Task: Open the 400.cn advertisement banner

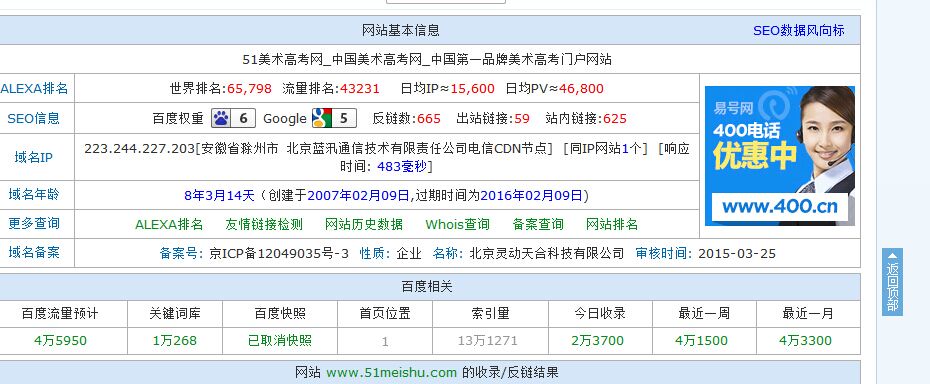Action: 779,156
